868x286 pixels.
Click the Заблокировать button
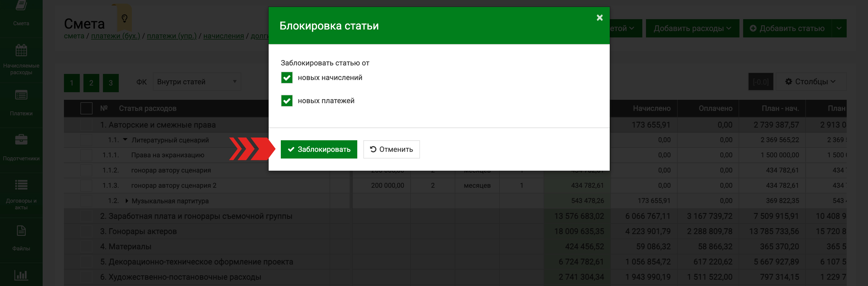point(319,149)
